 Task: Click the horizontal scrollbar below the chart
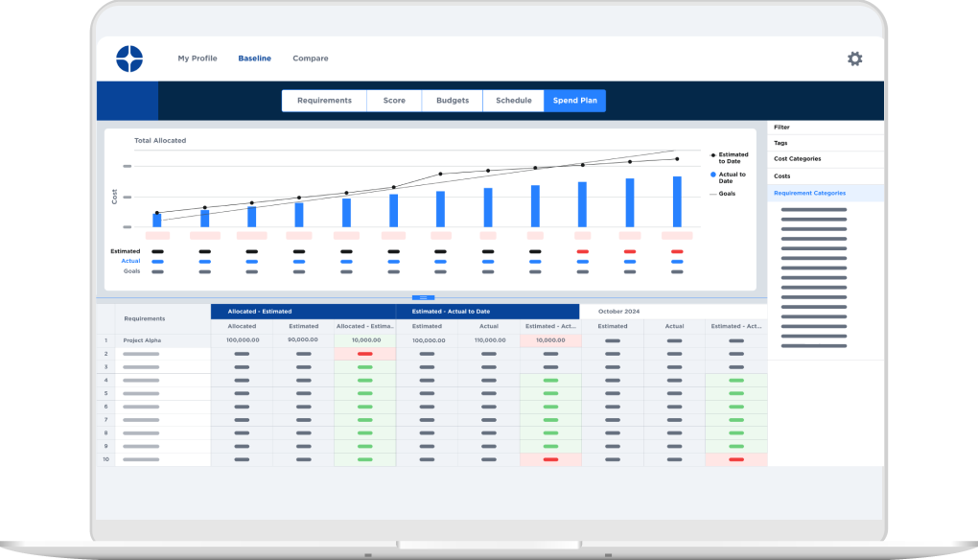[425, 297]
